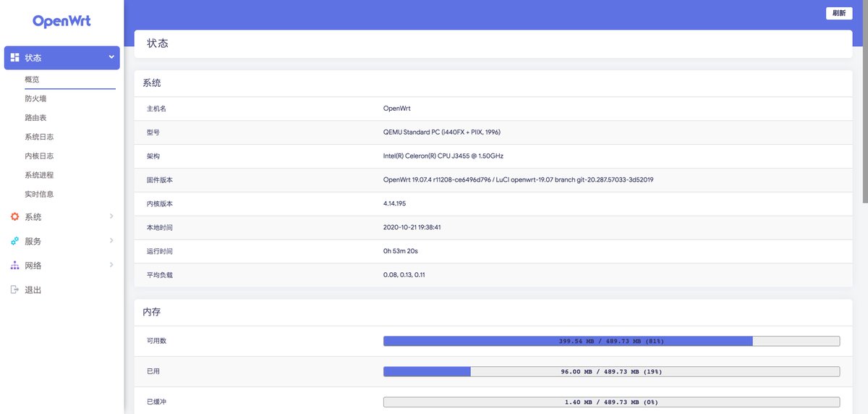This screenshot has width=868, height=414.
Task: Click the uptime 0h 53m 20s
Action: coord(401,251)
